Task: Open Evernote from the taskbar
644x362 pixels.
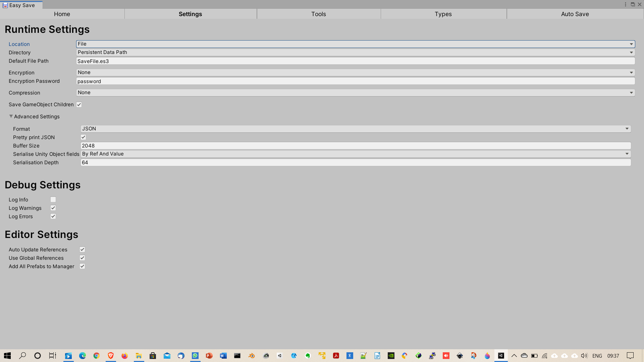Action: (x=308, y=356)
